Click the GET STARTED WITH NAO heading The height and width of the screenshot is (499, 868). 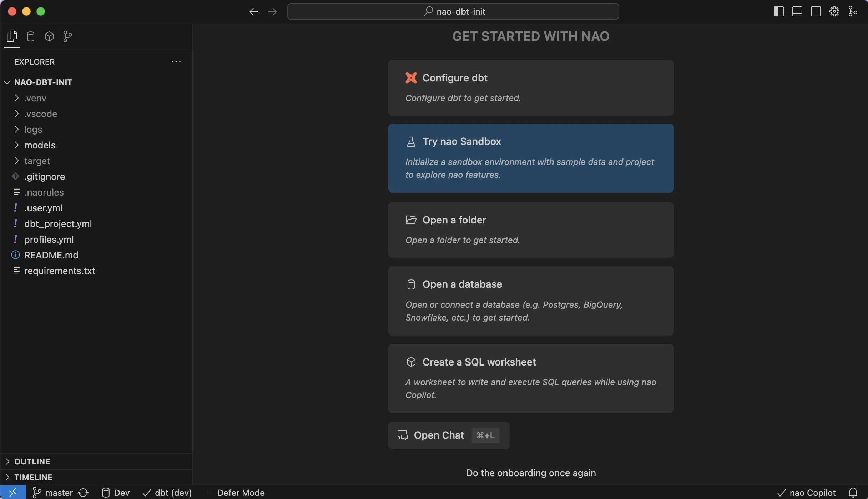coord(531,36)
